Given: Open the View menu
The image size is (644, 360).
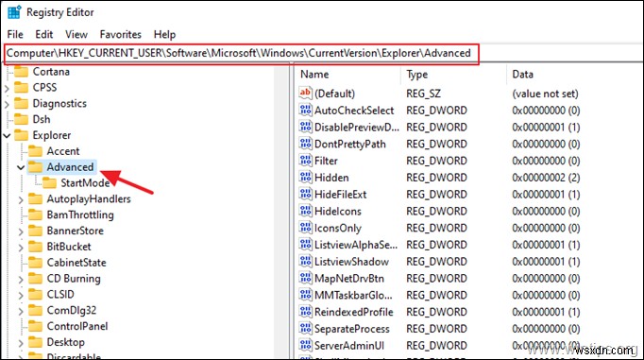Looking at the screenshot, I should point(76,35).
